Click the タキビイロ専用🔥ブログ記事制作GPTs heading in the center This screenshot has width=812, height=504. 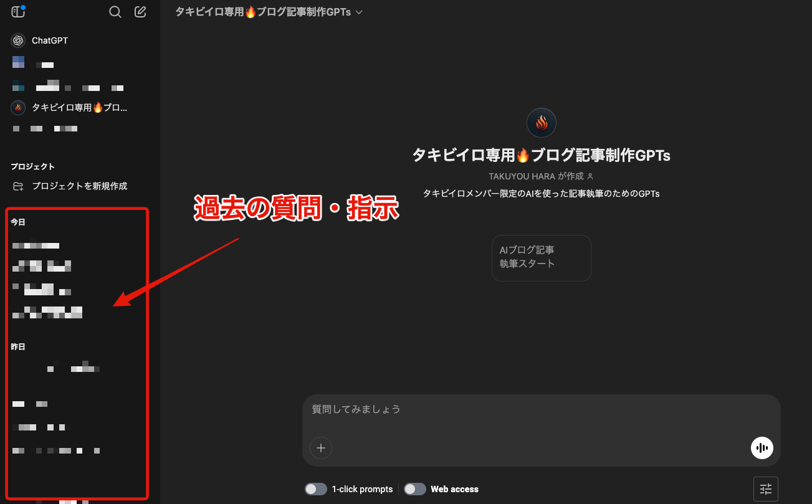tap(542, 155)
